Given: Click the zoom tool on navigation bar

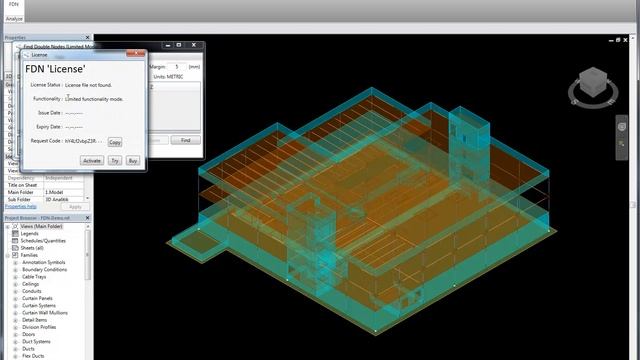Looking at the screenshot, I should 621,144.
